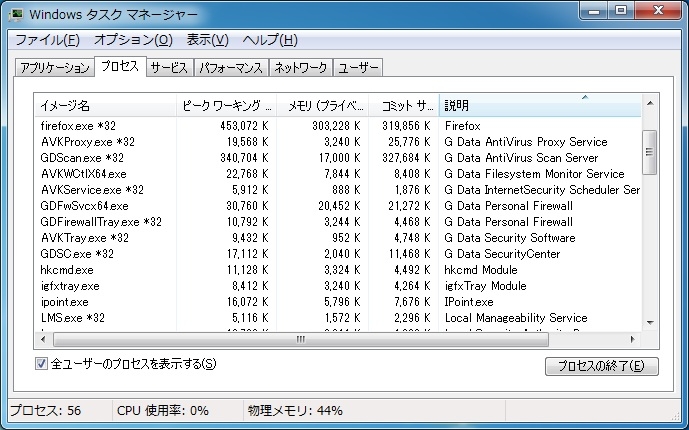This screenshot has height=430, width=689.
Task: Click the horizontal scrollbar right arrow
Action: (632, 339)
